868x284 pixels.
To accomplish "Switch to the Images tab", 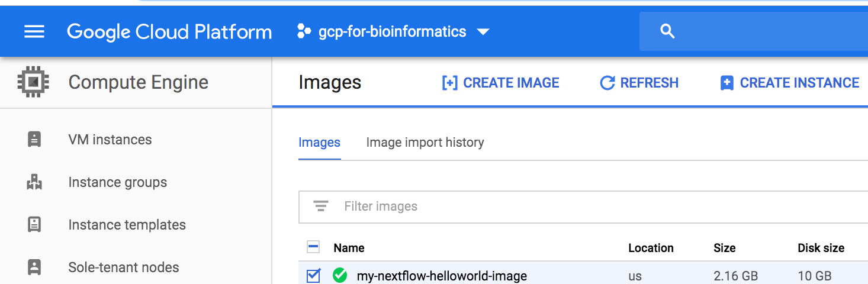I will pyautogui.click(x=320, y=143).
